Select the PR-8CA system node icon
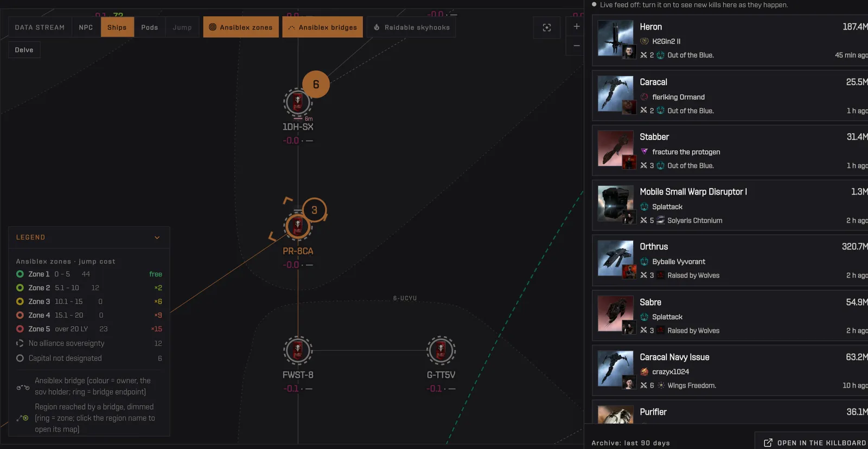Image resolution: width=868 pixels, height=449 pixels. (x=297, y=227)
